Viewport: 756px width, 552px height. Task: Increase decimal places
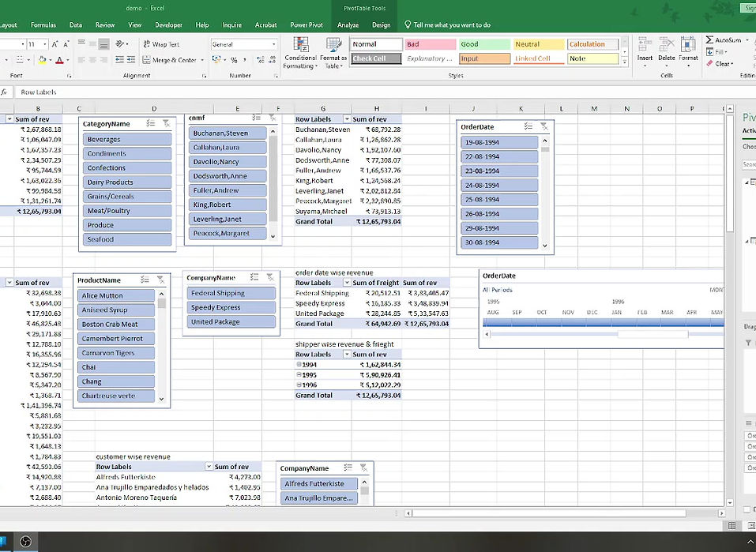click(261, 60)
